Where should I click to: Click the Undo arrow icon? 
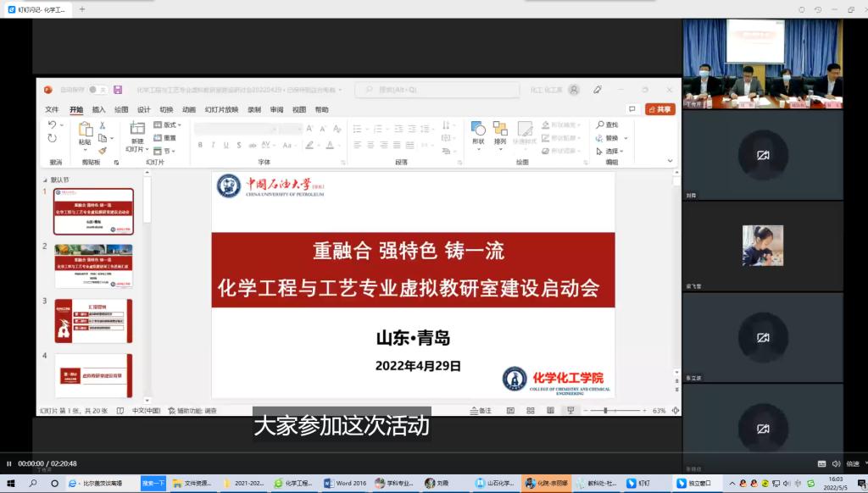(x=53, y=125)
